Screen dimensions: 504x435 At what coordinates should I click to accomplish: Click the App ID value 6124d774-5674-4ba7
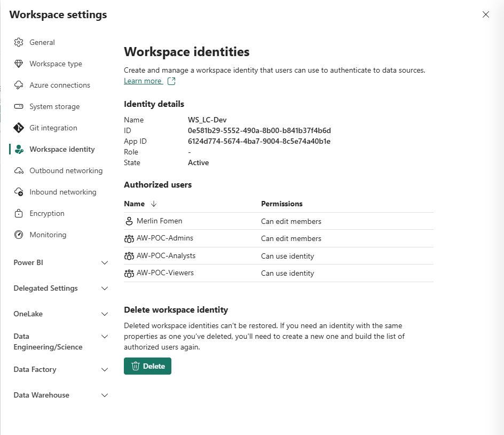(259, 141)
